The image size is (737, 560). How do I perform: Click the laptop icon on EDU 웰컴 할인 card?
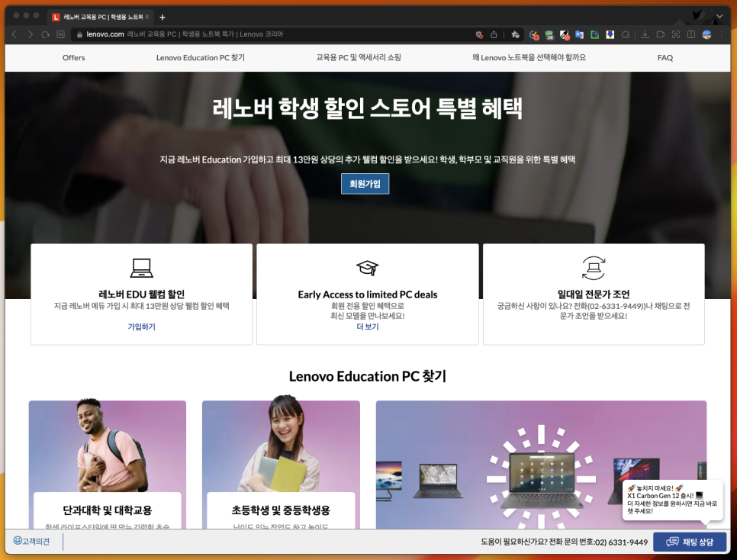141,268
